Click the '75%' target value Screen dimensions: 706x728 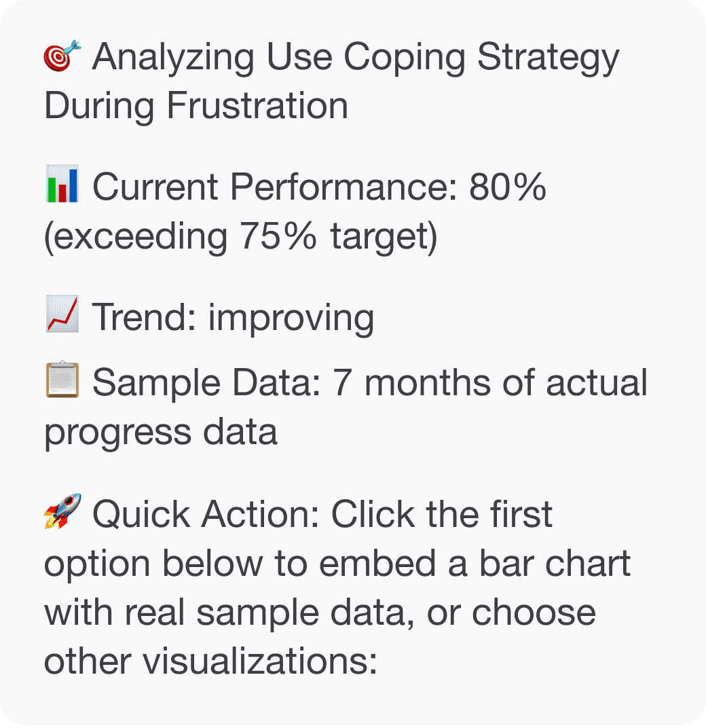pos(278,236)
